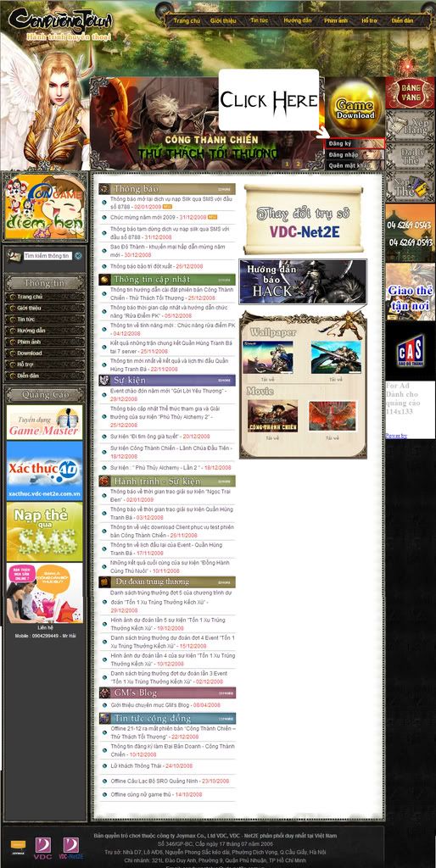Viewport: 436px width, 868px height.
Task: Open the ONGAME điểm hẹn banner
Action: [x=45, y=207]
